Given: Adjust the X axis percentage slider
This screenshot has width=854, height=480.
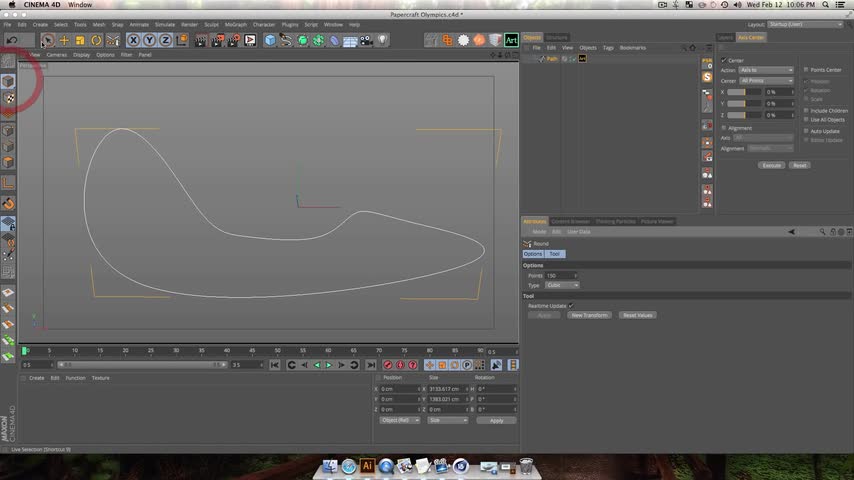Looking at the screenshot, I should click(743, 91).
